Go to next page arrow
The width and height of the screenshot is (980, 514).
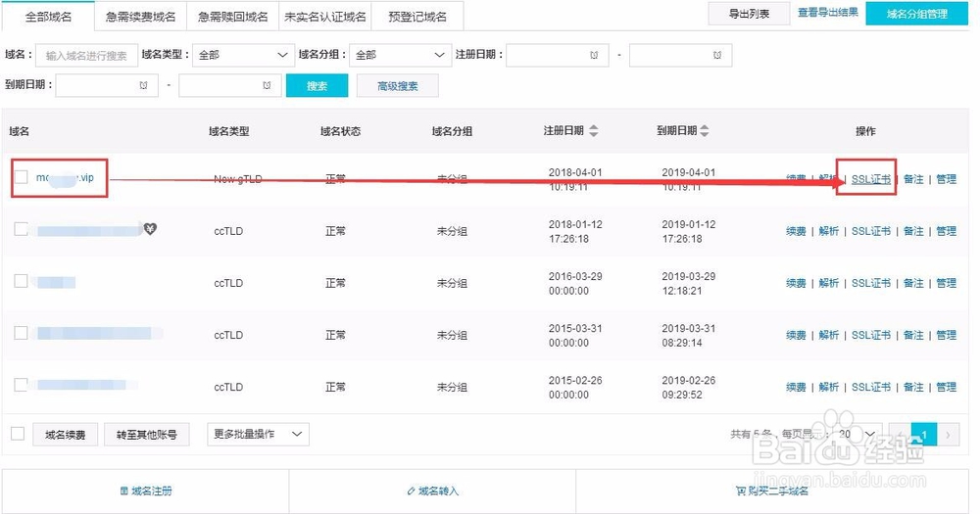948,435
